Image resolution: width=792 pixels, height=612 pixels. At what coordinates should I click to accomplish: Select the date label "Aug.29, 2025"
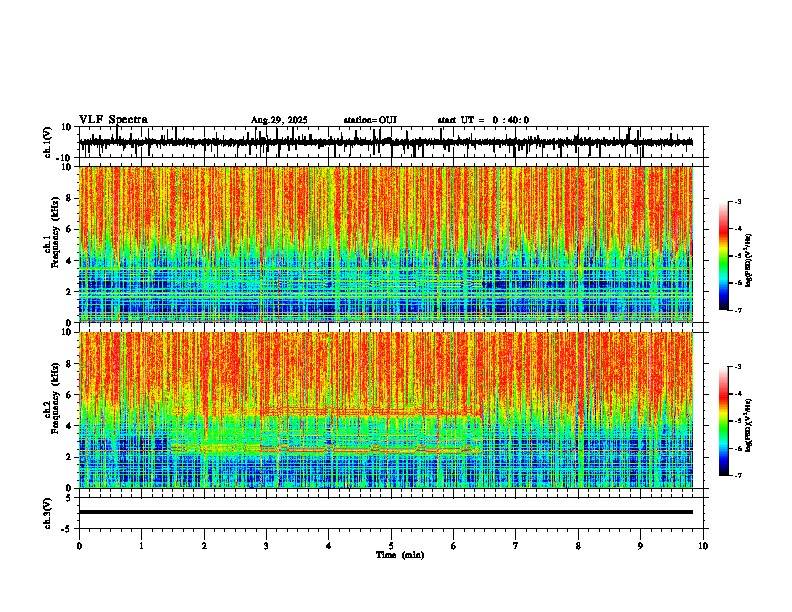pyautogui.click(x=279, y=120)
